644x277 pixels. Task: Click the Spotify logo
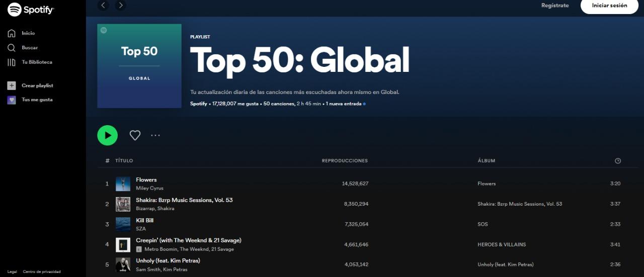pyautogui.click(x=31, y=9)
